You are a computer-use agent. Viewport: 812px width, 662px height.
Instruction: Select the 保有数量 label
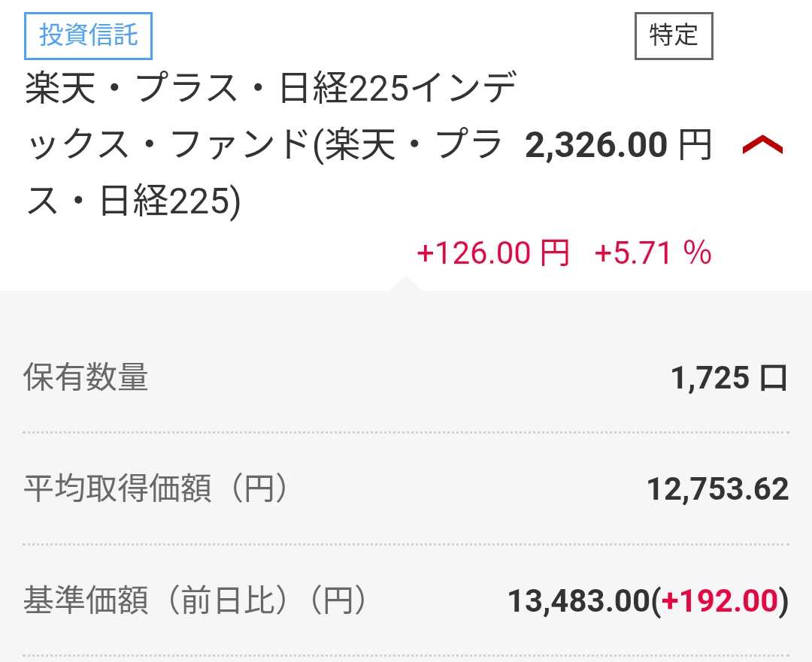coord(86,378)
